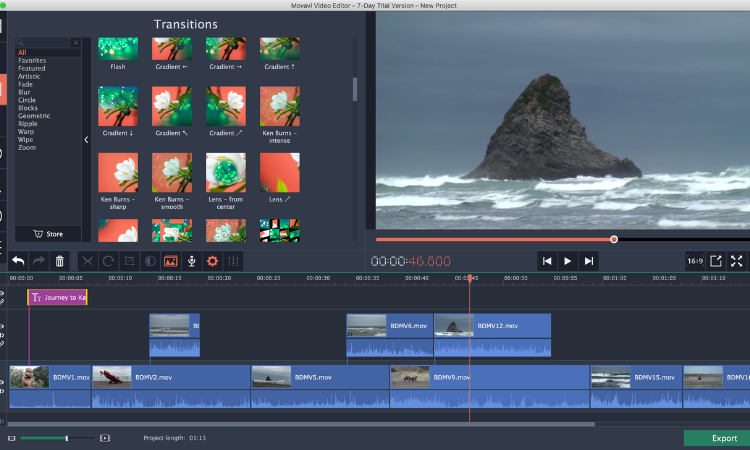Click the zoom-out timeline icon

coord(11,438)
